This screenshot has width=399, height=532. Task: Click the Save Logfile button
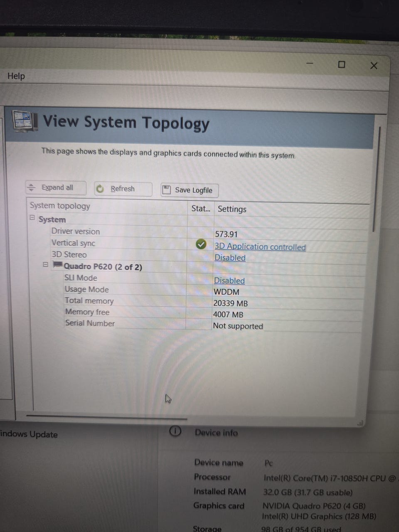click(190, 190)
